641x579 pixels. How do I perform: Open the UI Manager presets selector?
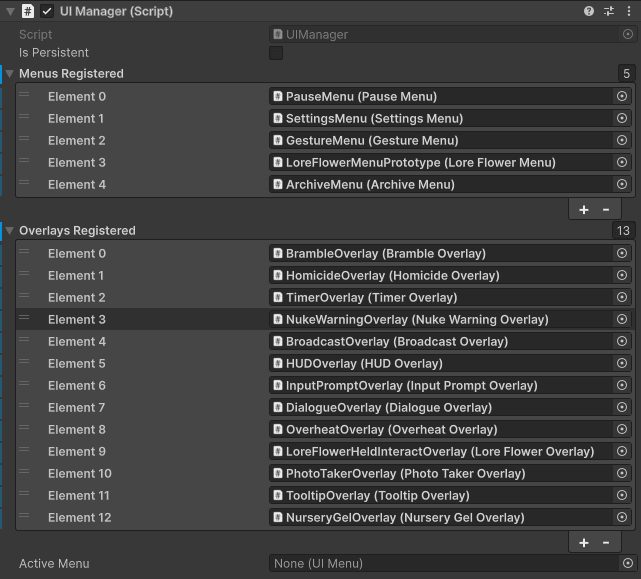609,11
